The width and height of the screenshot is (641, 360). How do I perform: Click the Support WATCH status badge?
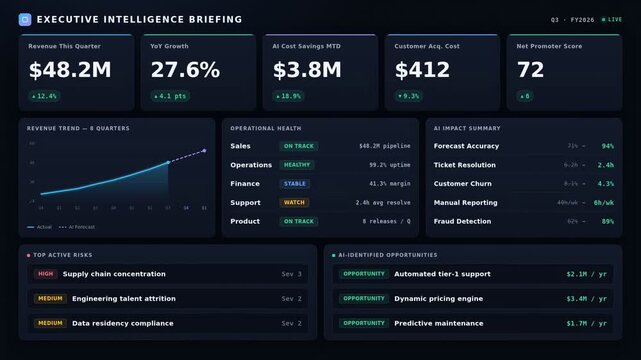pyautogui.click(x=294, y=202)
